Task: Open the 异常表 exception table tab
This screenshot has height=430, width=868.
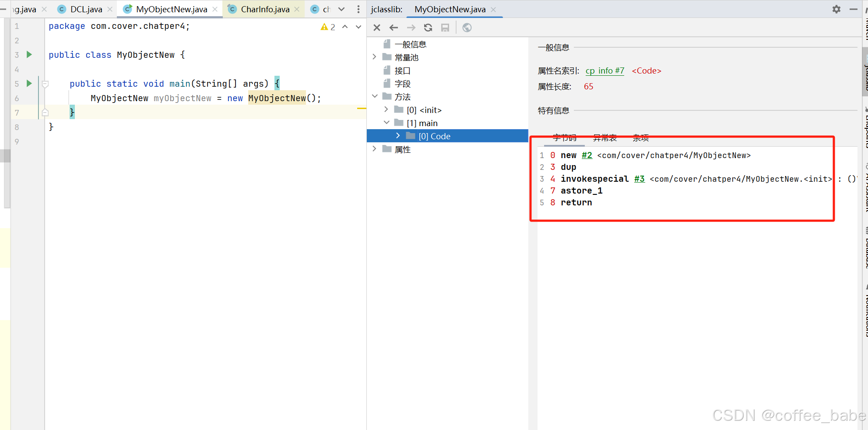Action: pos(604,138)
